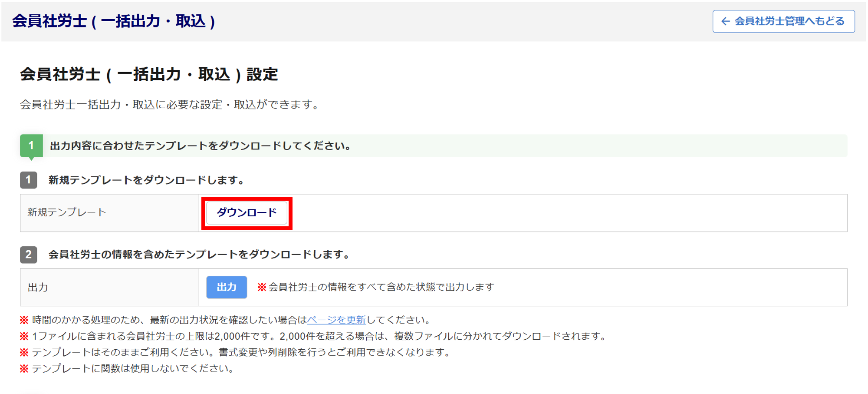Click the heading ending with 設定

149,74
